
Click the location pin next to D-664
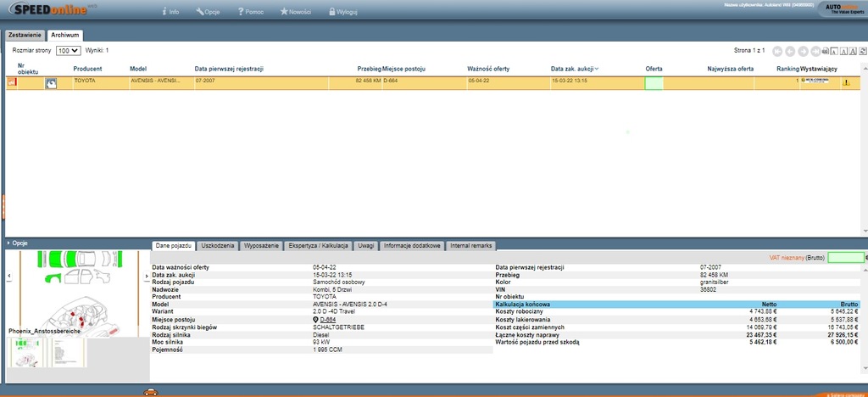click(316, 319)
